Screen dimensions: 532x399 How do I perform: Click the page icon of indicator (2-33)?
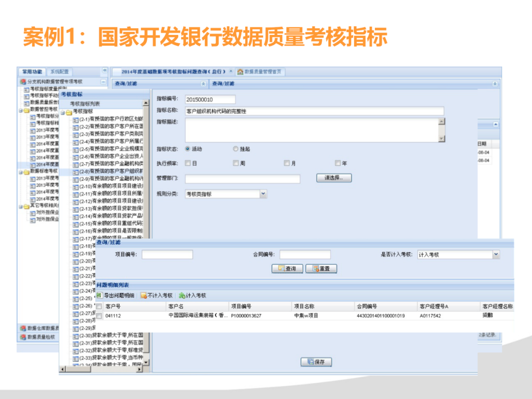76,358
